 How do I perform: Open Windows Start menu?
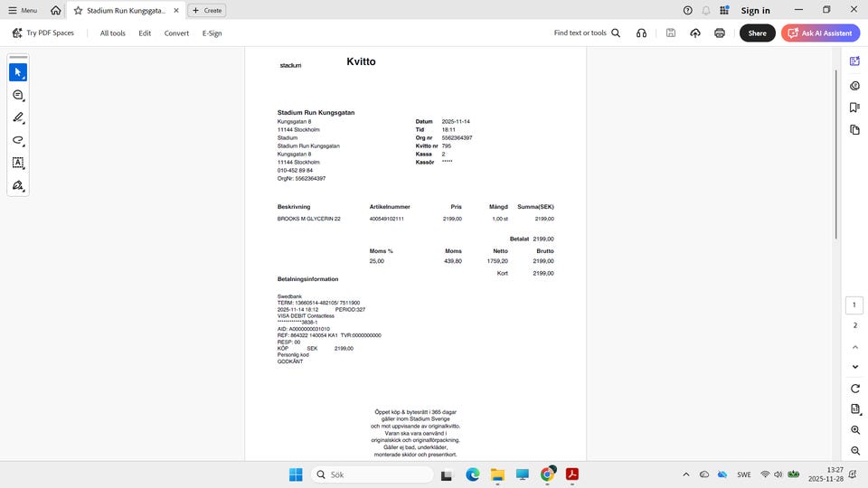click(x=296, y=474)
